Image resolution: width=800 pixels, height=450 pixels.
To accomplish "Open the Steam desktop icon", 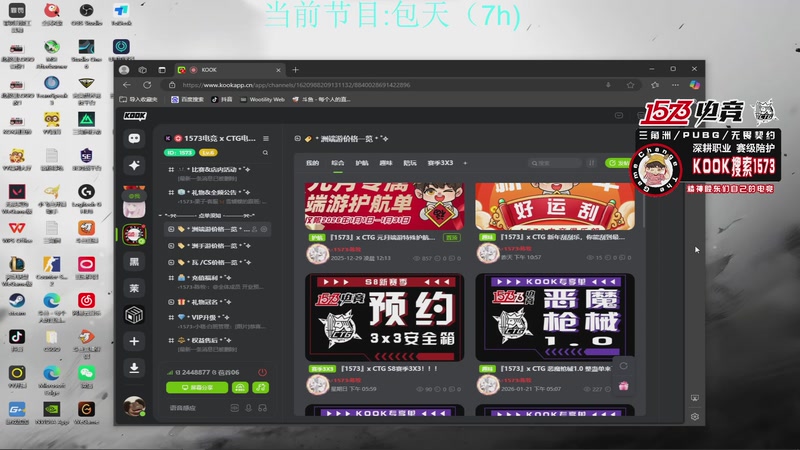I will click(17, 304).
